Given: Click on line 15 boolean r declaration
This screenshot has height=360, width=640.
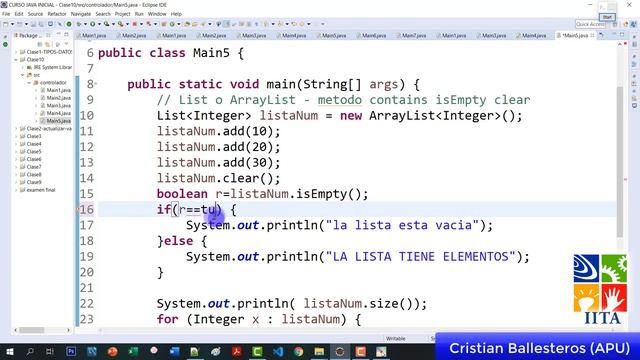Looking at the screenshot, I should click(262, 194).
